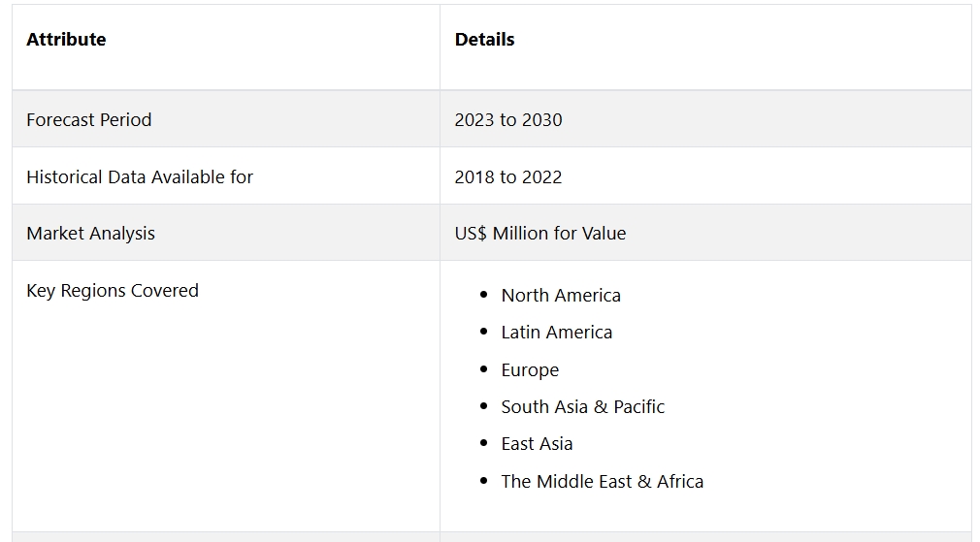Click the "Details" column header
This screenshot has width=980, height=542.
484,40
